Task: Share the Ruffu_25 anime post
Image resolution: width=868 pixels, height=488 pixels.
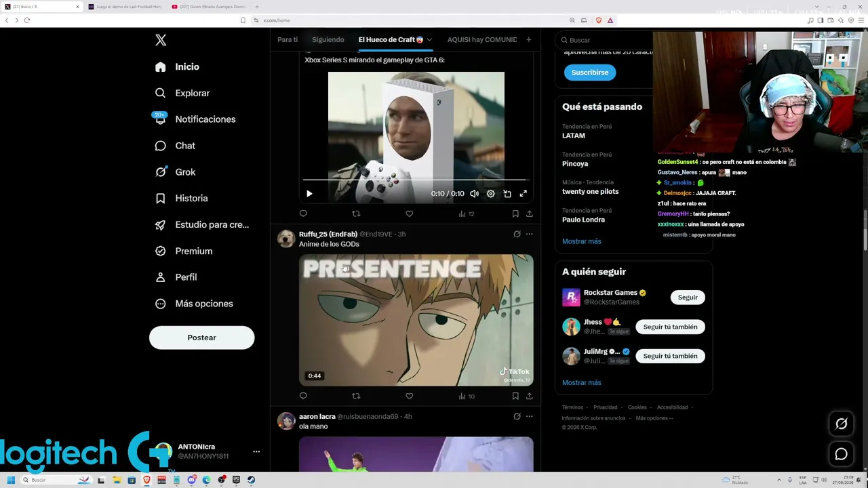Action: point(529,396)
